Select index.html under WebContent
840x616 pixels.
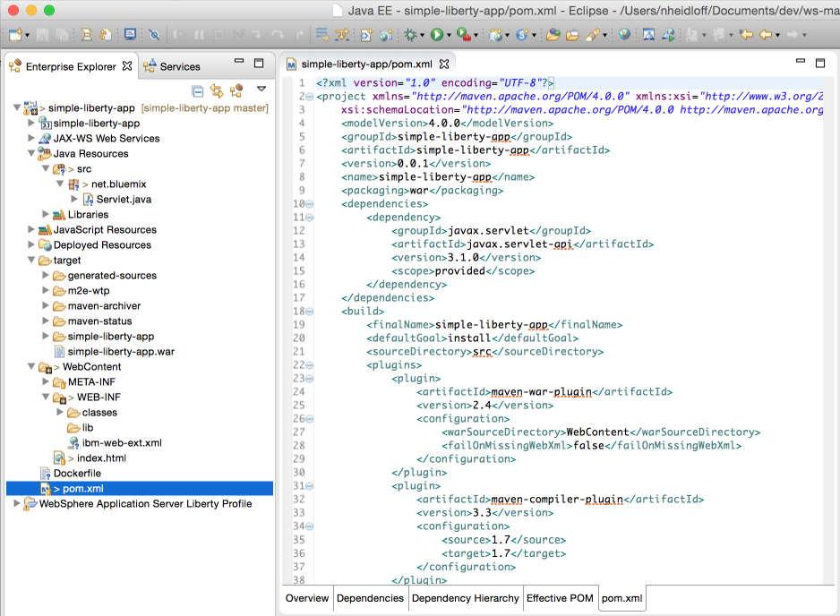point(102,458)
